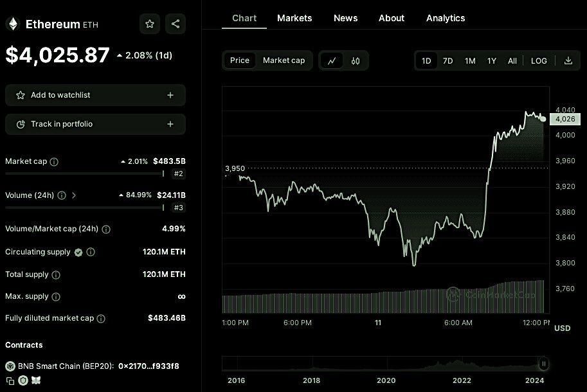Switch to candlestick chart icon
This screenshot has width=587, height=392.
[x=356, y=60]
